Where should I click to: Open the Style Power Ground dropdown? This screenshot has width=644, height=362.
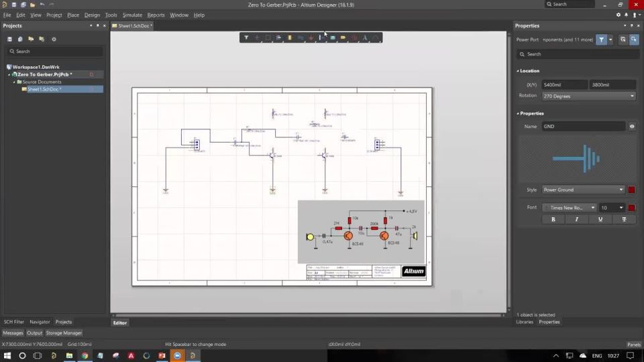pyautogui.click(x=583, y=190)
